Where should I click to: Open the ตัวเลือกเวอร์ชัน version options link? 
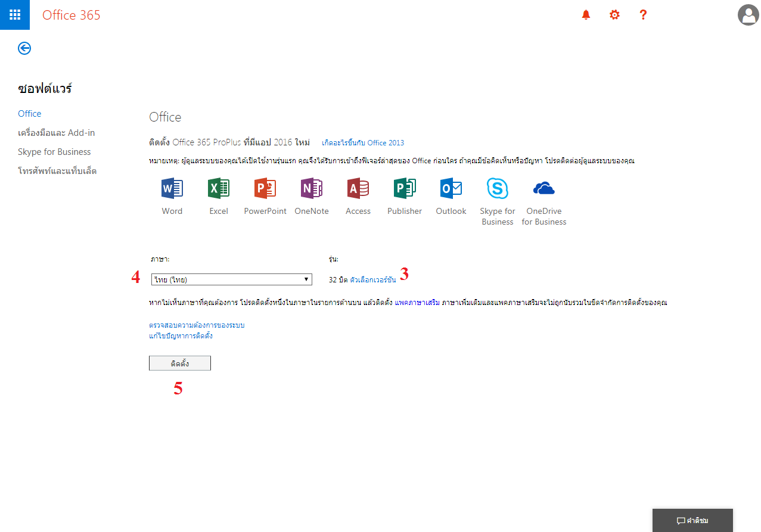click(373, 279)
